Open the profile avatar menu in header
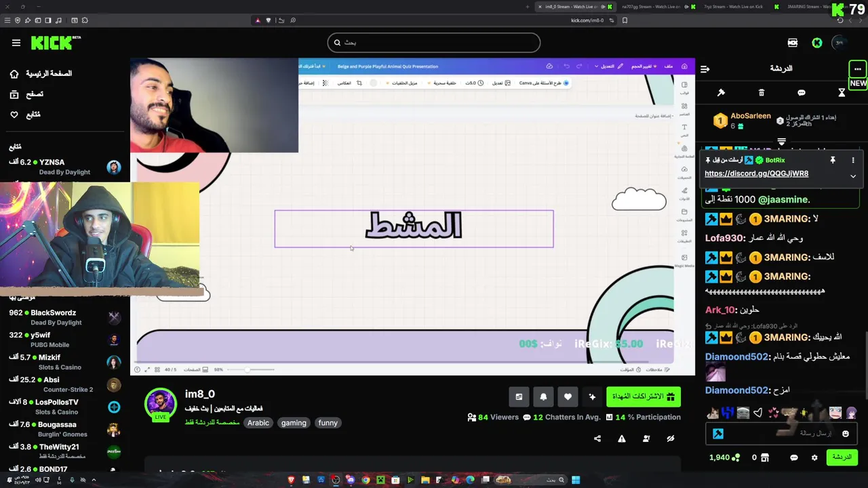868x488 pixels. pos(840,43)
